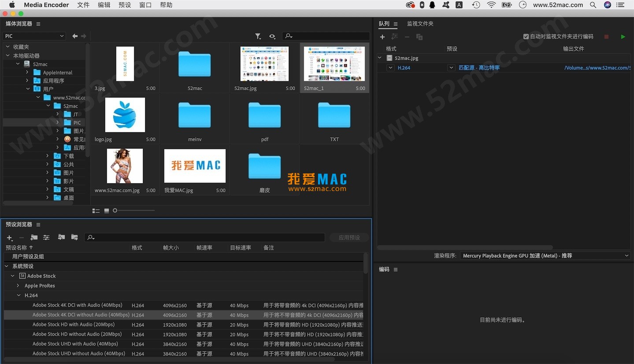Click the Adobe Stock preset group icon

22,276
